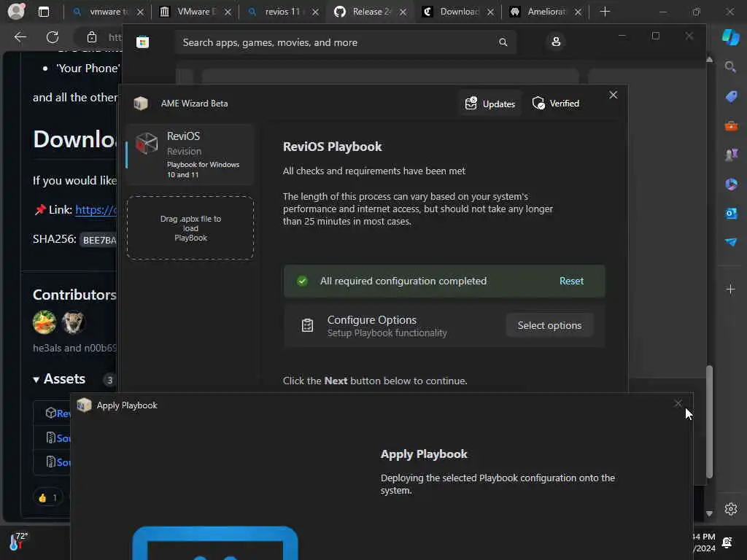Click the Verified badge in AME Wizard
Image resolution: width=747 pixels, height=560 pixels.
[x=556, y=104]
